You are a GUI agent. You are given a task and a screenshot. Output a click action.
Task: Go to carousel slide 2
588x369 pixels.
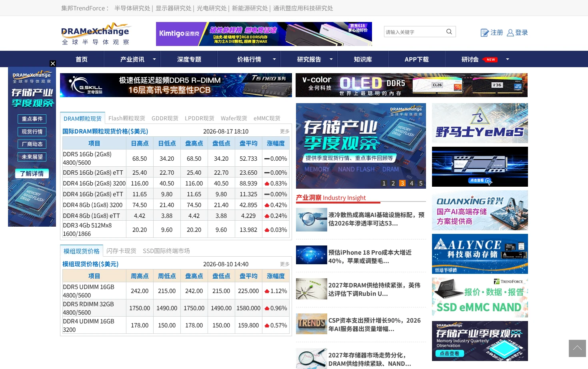pos(393,183)
